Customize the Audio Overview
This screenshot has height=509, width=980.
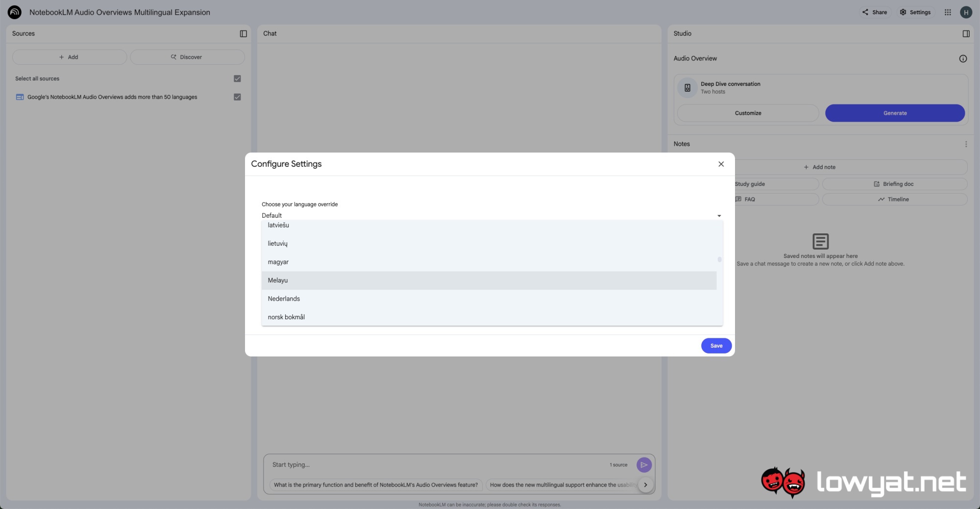(748, 113)
